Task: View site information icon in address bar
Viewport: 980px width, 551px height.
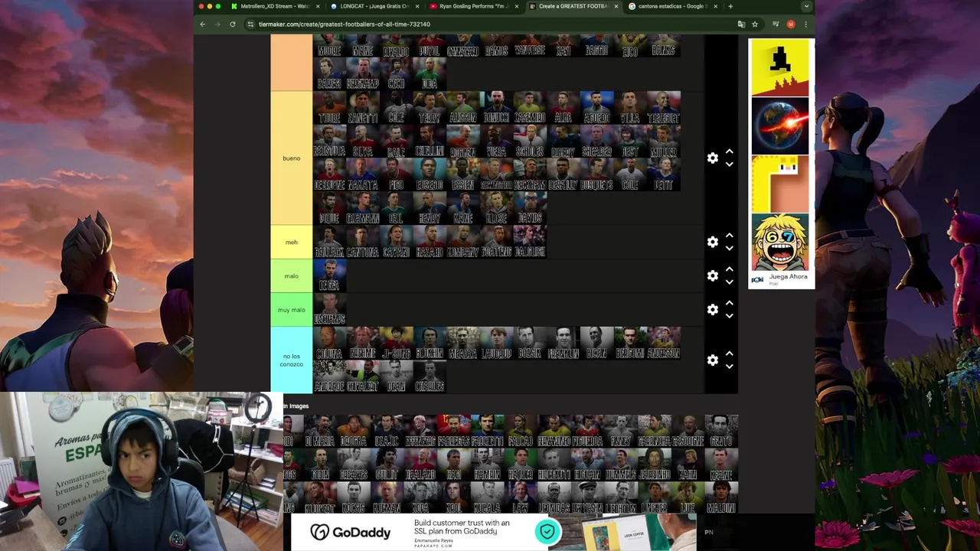Action: click(x=250, y=24)
